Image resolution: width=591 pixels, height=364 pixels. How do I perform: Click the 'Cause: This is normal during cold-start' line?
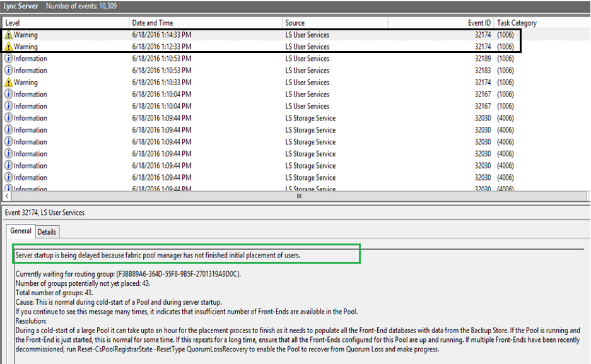click(x=119, y=302)
